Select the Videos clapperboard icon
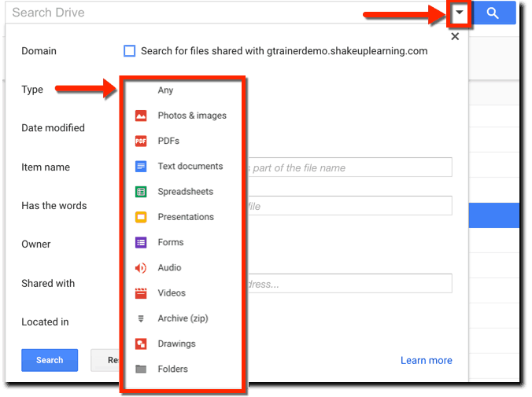The height and width of the screenshot is (397, 532). pyautogui.click(x=141, y=293)
